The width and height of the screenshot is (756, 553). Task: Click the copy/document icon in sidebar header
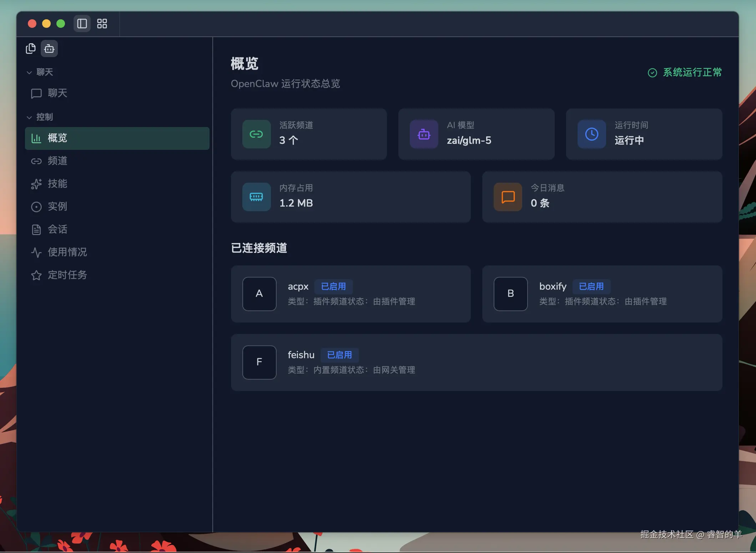pyautogui.click(x=31, y=48)
